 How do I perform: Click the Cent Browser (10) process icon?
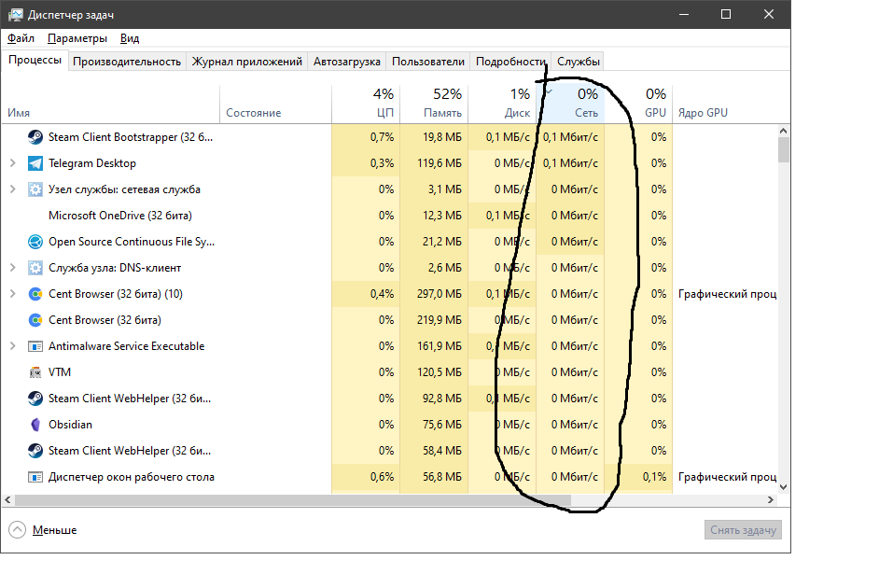point(35,294)
